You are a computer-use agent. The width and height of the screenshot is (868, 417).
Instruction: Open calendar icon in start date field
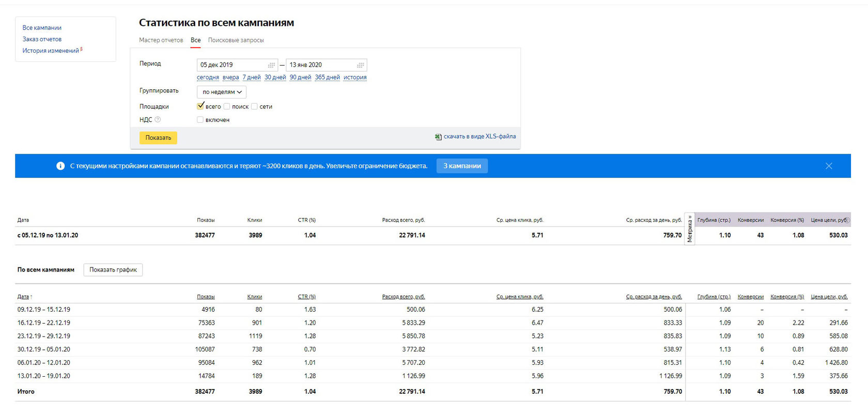pos(271,65)
